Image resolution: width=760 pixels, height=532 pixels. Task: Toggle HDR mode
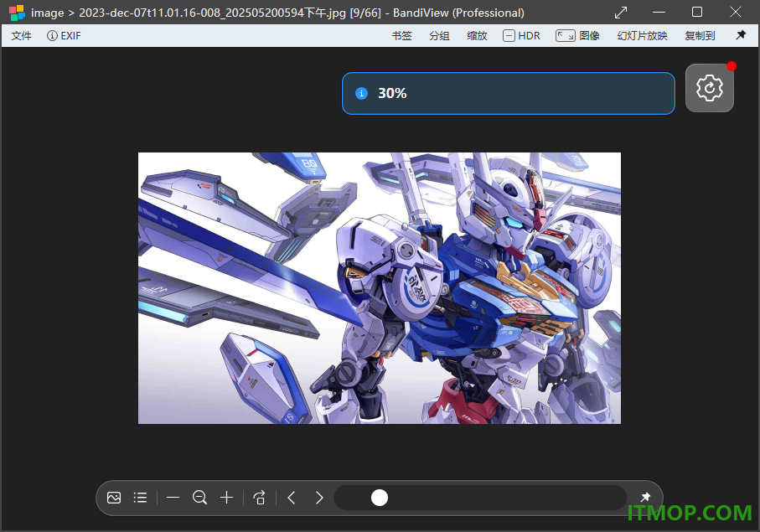(x=521, y=36)
